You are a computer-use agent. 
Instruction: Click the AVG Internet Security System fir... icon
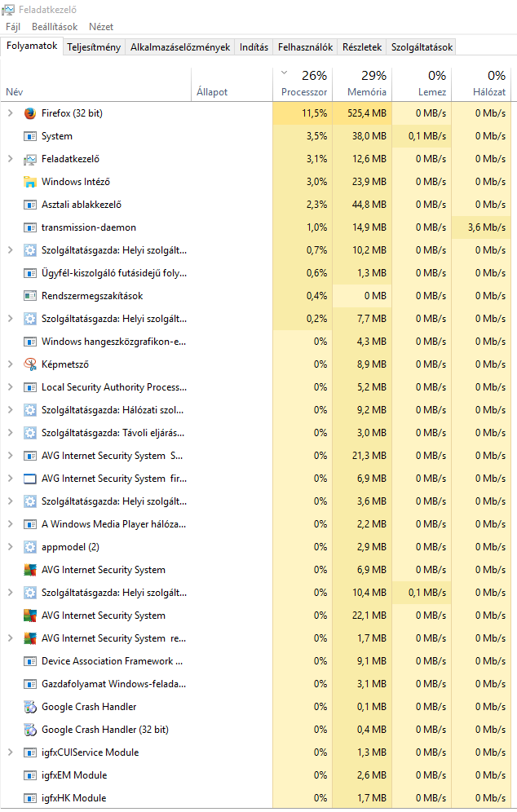(x=30, y=479)
